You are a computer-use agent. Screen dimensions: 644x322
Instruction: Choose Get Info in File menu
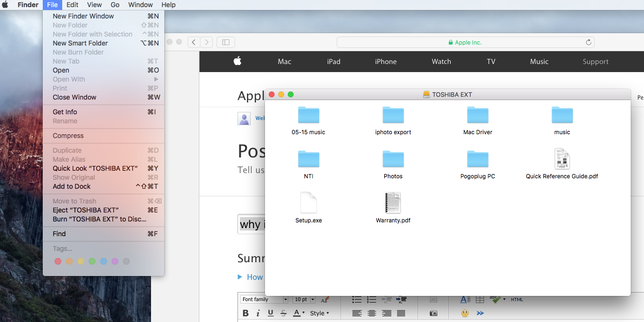[104, 112]
